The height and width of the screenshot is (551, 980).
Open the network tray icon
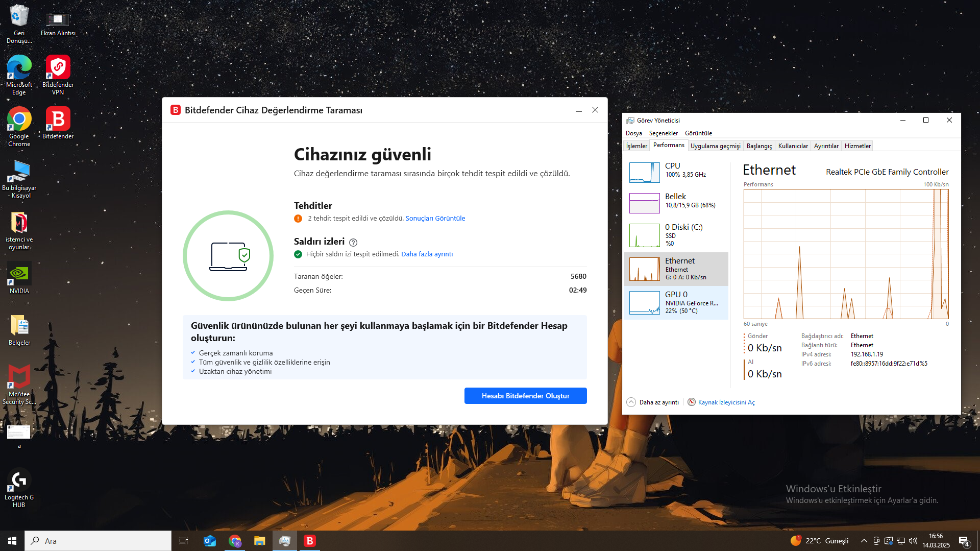[901, 541]
